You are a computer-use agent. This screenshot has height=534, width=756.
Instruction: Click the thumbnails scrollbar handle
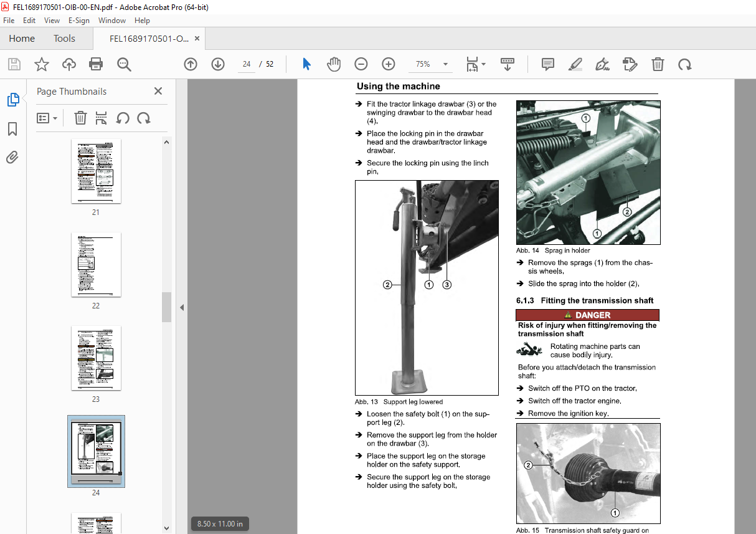166,307
